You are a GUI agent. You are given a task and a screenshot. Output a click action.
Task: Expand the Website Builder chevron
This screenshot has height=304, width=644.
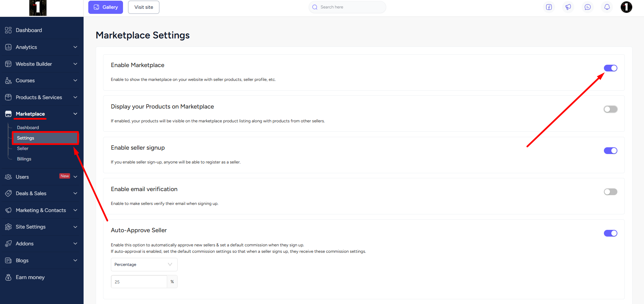(x=75, y=64)
